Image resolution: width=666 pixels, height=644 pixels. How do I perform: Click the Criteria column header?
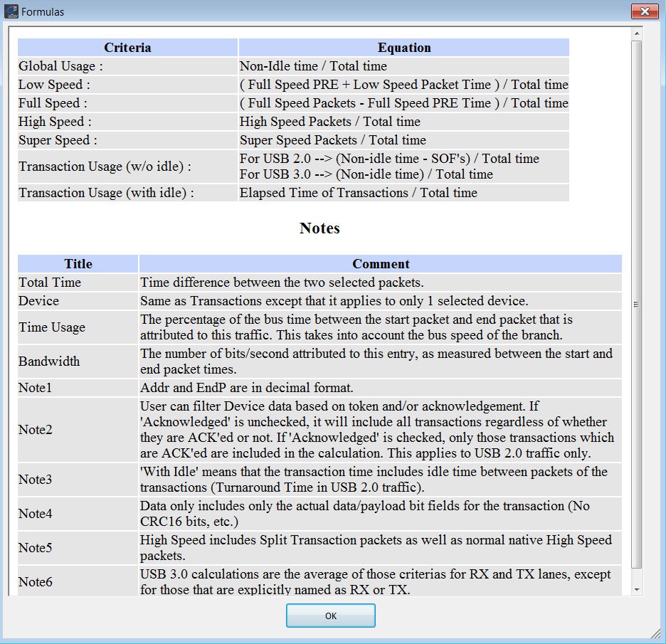(127, 48)
